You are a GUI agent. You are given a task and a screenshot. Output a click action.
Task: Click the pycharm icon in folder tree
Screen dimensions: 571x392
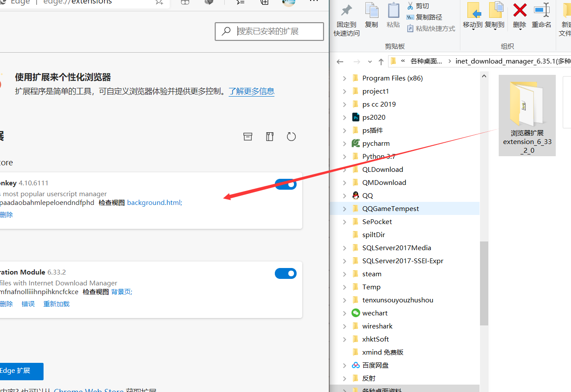coord(356,143)
